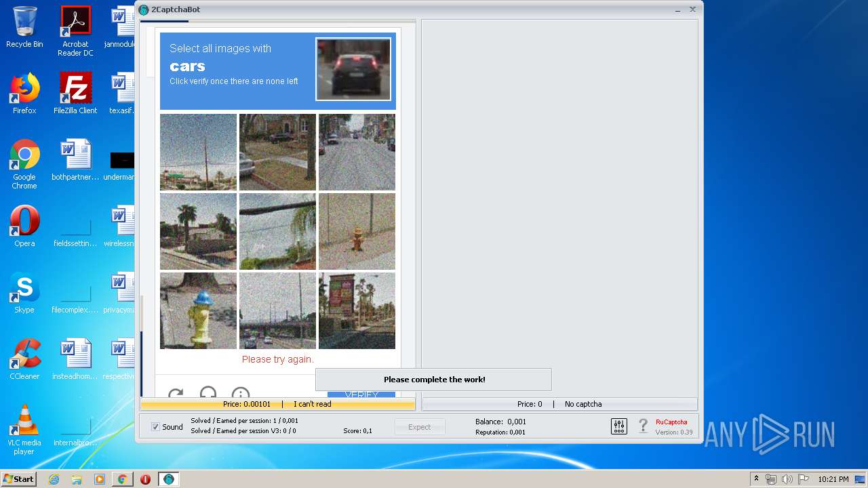The width and height of the screenshot is (868, 488).
Task: Click the 'Please complete the work!' popup
Action: (x=434, y=380)
